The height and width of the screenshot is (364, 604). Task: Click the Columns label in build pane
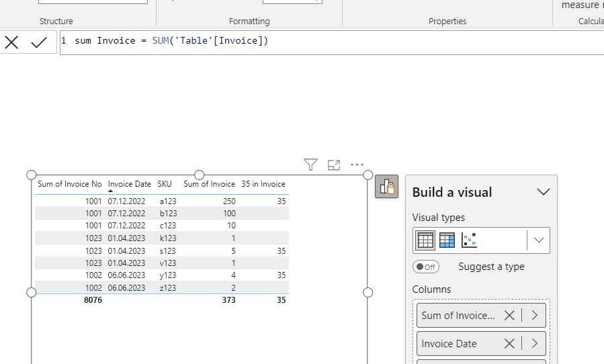pyautogui.click(x=431, y=289)
